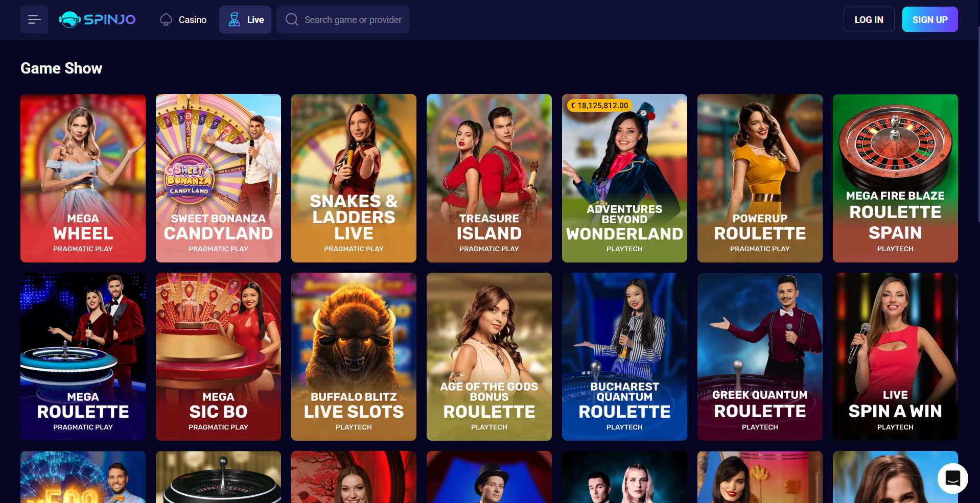Open the live chat support bubble

[952, 478]
